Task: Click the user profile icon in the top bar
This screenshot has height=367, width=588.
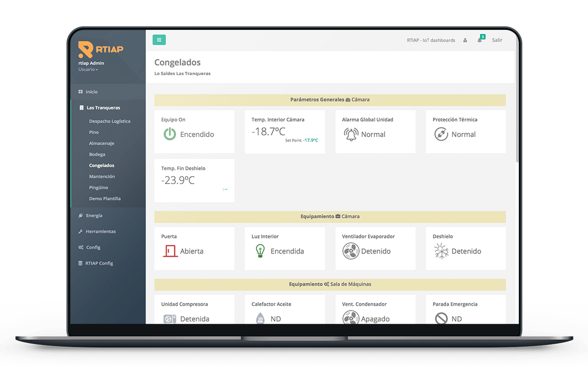Action: [465, 40]
